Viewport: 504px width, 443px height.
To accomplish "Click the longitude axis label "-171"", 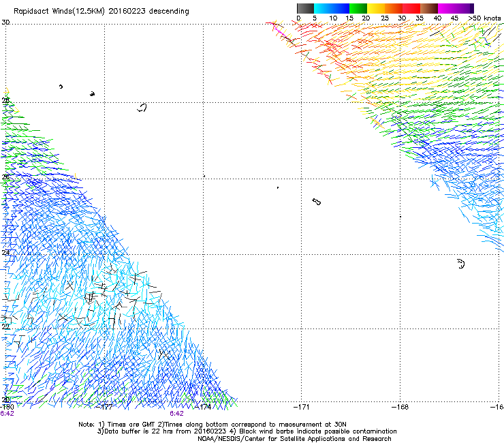I will pos(302,407).
